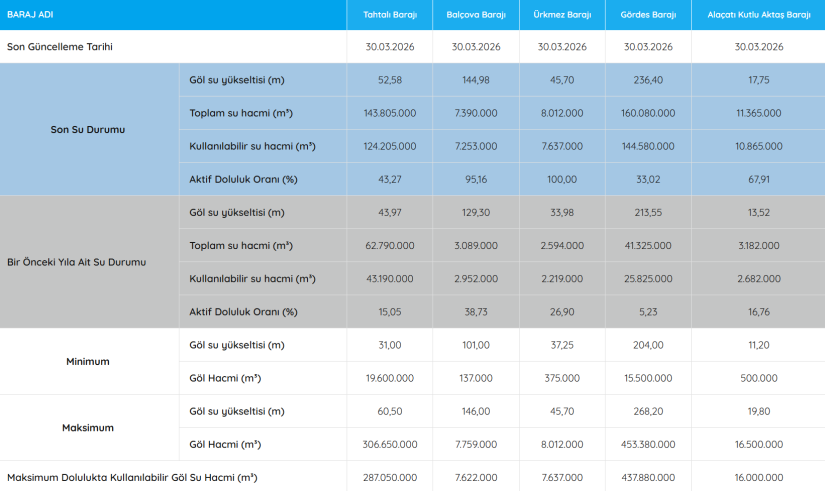
Task: Click Ürkmez's active fill rate 100,00
Action: pos(561,179)
